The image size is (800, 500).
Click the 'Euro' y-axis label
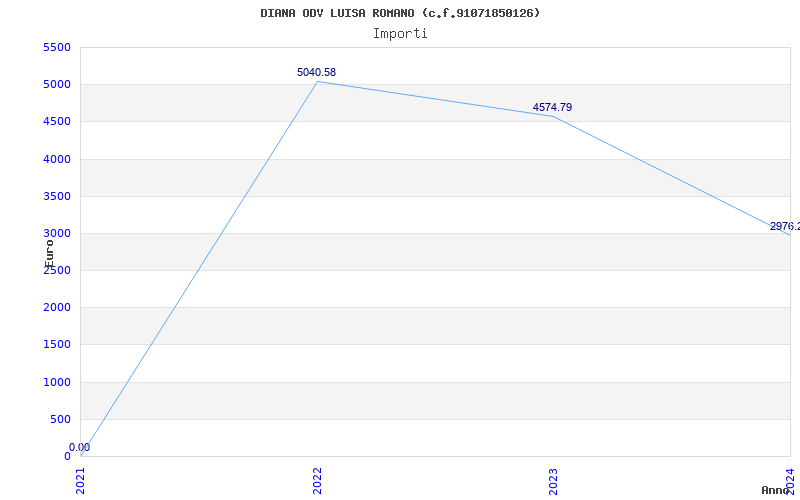point(49,254)
